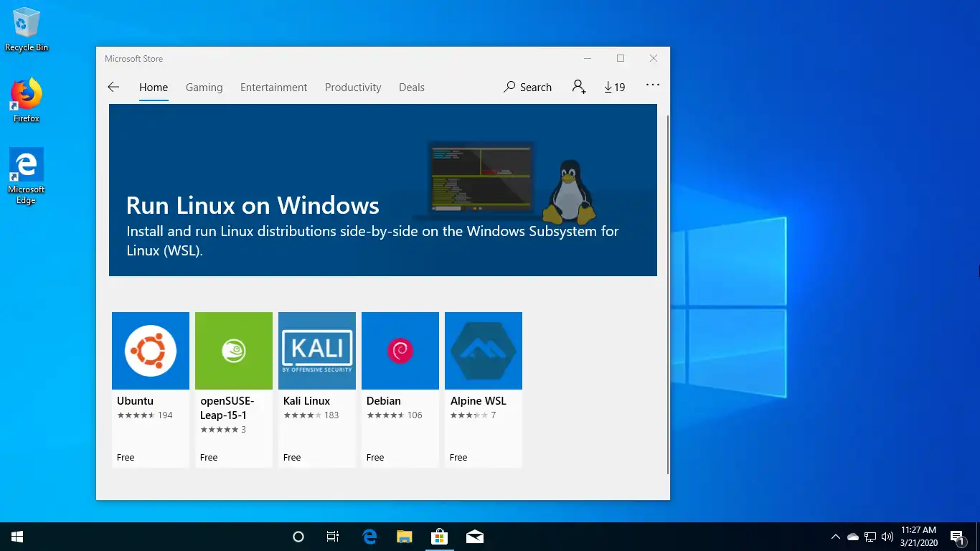Viewport: 980px width, 551px height.
Task: Open the Entertainment tab
Action: pos(273,87)
